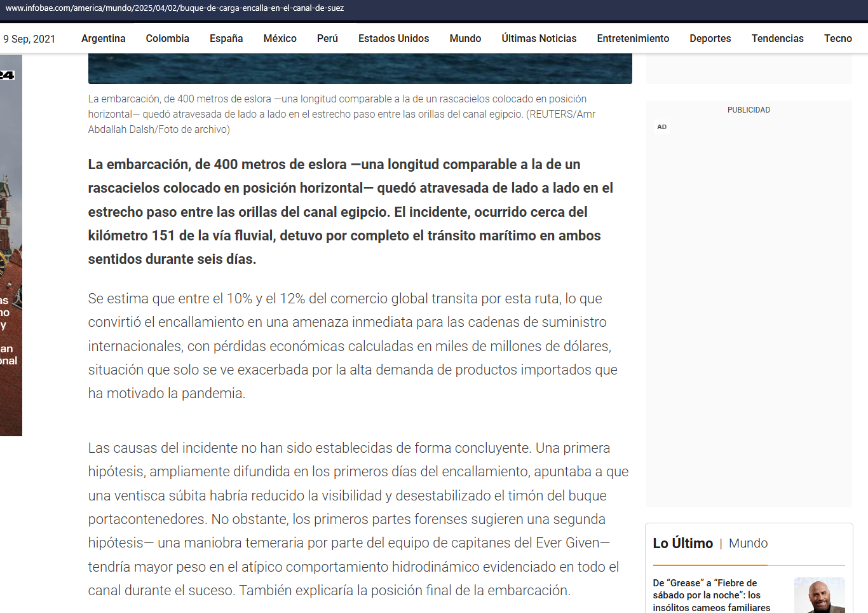The image size is (868, 613).
Task: Click the bald man thumbnail in sidebar
Action: click(819, 595)
